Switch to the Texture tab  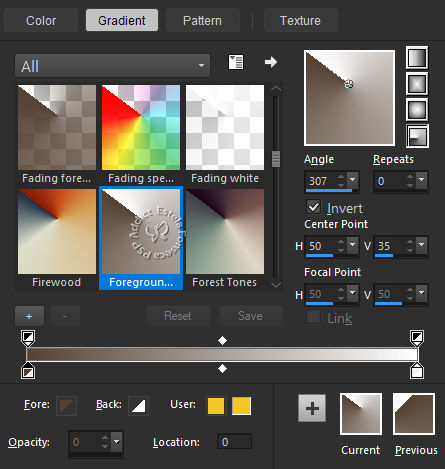pyautogui.click(x=300, y=21)
